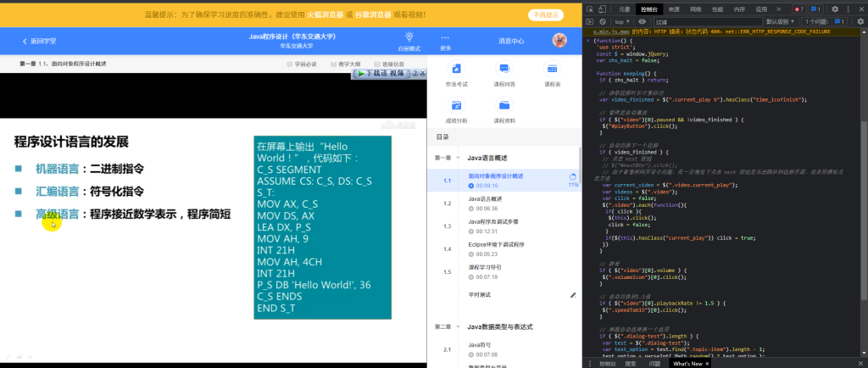Click the live expression eye icon
Screen dimensions: 868x368
[643, 21]
